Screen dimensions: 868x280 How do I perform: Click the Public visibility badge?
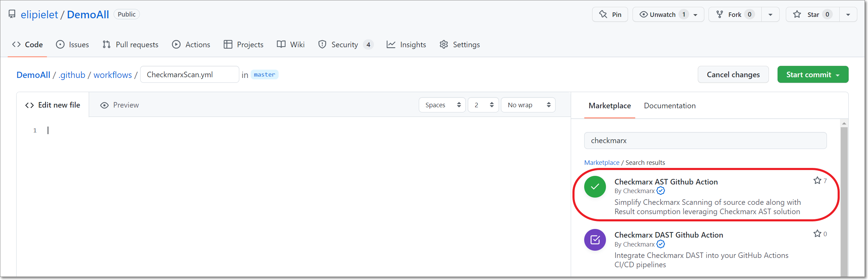(x=127, y=14)
